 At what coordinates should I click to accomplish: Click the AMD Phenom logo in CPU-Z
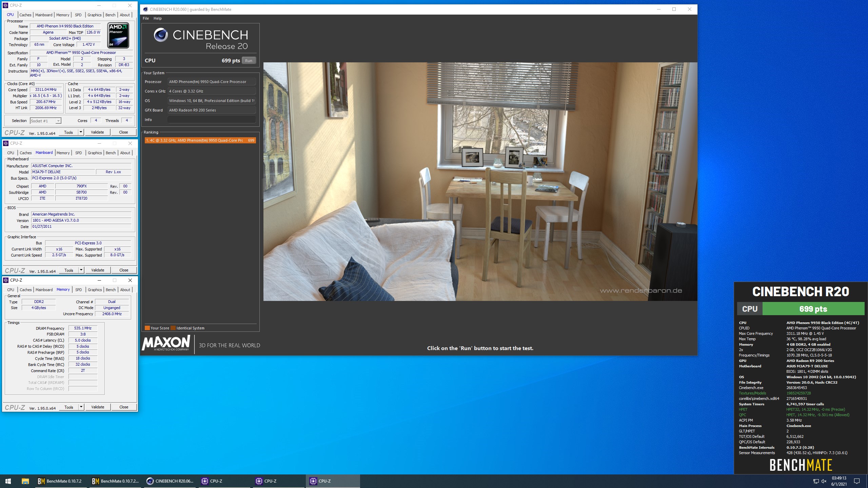click(118, 35)
